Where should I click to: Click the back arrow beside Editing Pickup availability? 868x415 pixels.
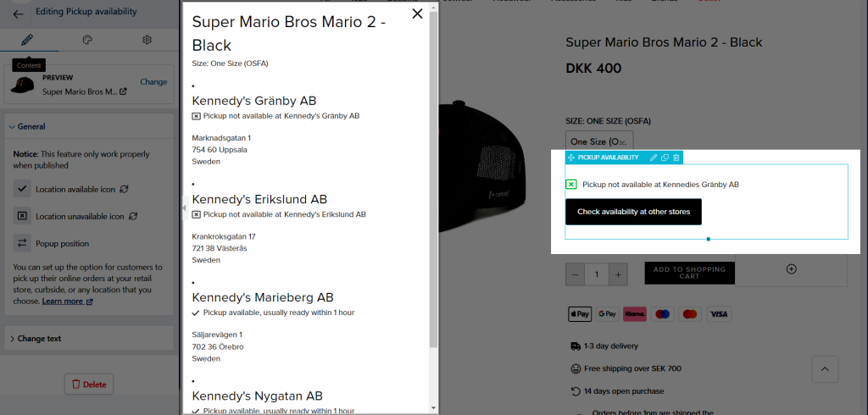(x=18, y=14)
